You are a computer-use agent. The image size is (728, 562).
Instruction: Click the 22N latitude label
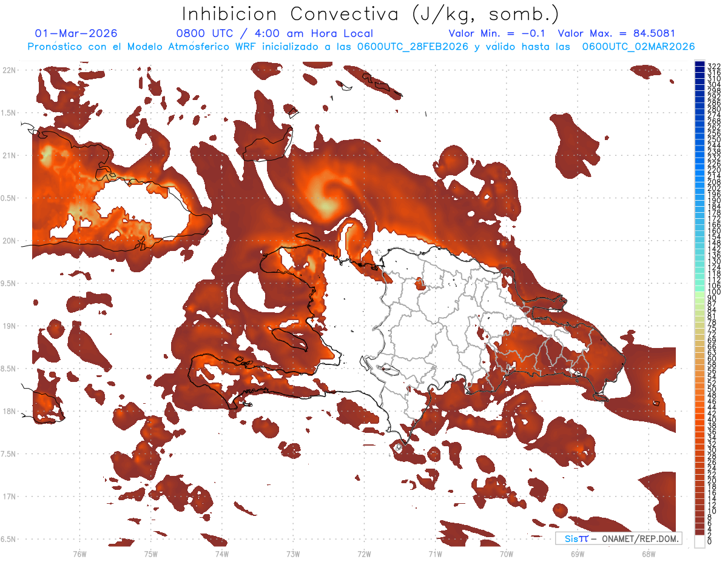pyautogui.click(x=10, y=70)
